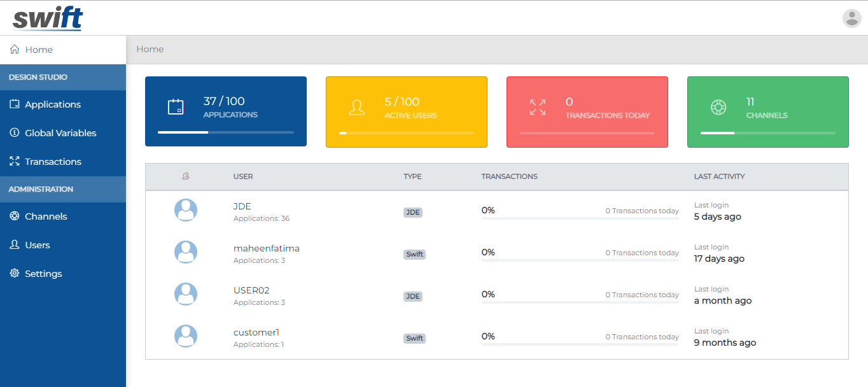Select the Applications icon in the sidebar
This screenshot has width=868, height=387.
(14, 104)
